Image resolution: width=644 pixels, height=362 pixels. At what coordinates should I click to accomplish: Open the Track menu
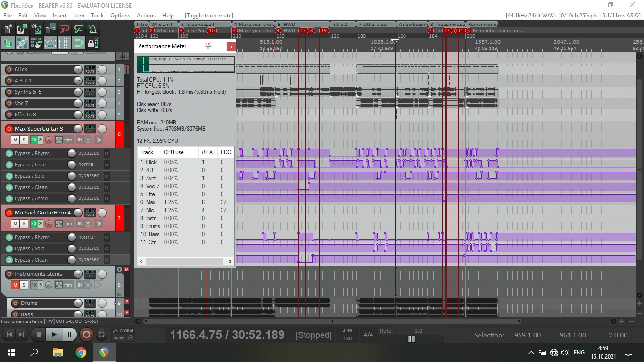click(x=97, y=15)
